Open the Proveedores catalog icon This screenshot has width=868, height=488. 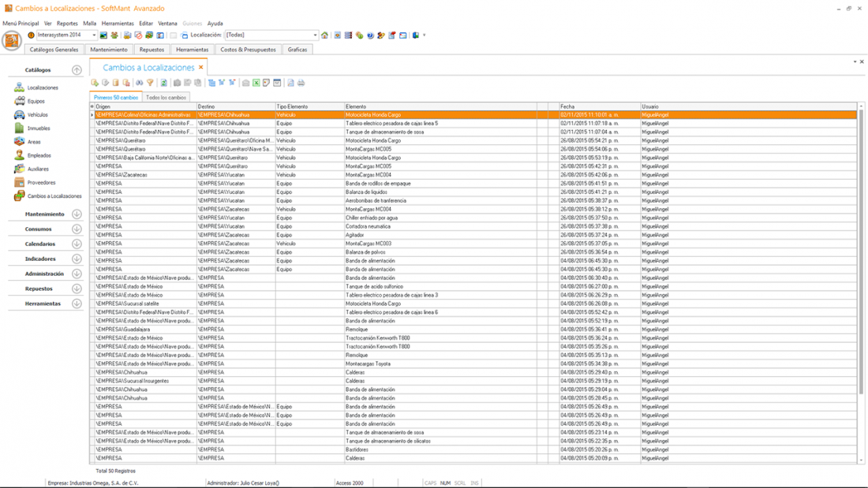point(20,182)
